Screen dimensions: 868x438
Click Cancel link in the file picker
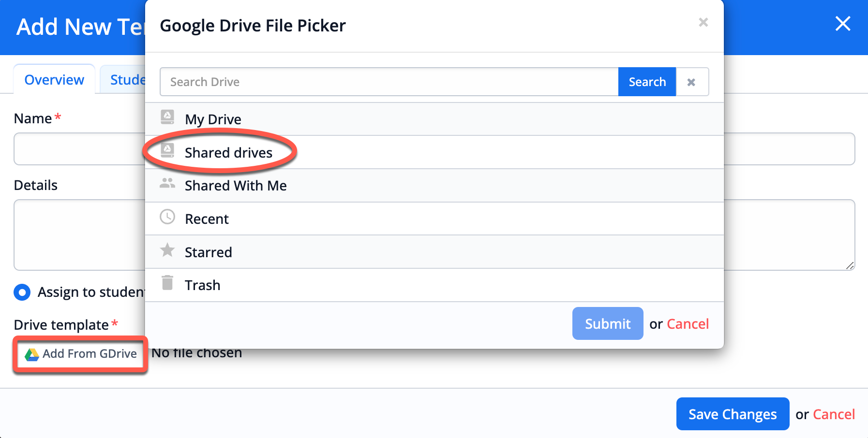pos(688,324)
